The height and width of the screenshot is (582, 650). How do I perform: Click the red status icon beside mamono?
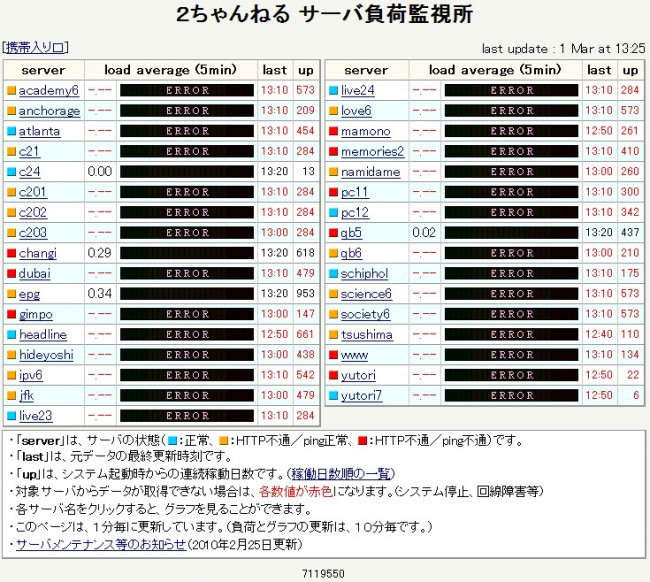coord(333,131)
